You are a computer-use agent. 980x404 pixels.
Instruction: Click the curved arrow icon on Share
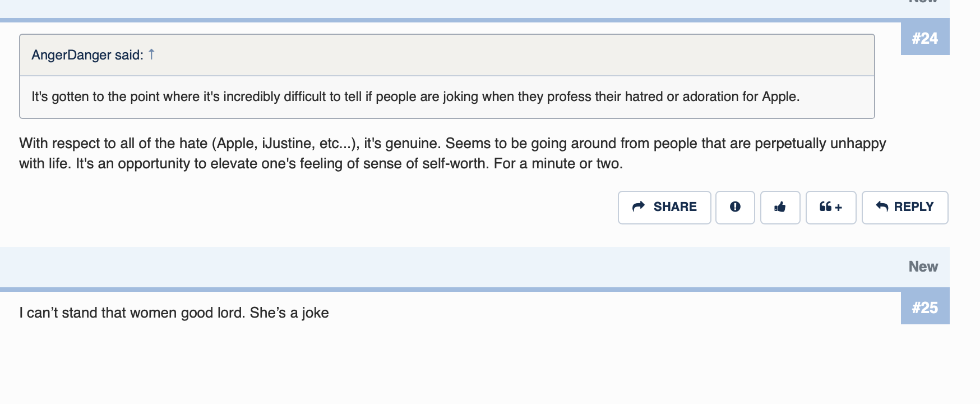(639, 206)
